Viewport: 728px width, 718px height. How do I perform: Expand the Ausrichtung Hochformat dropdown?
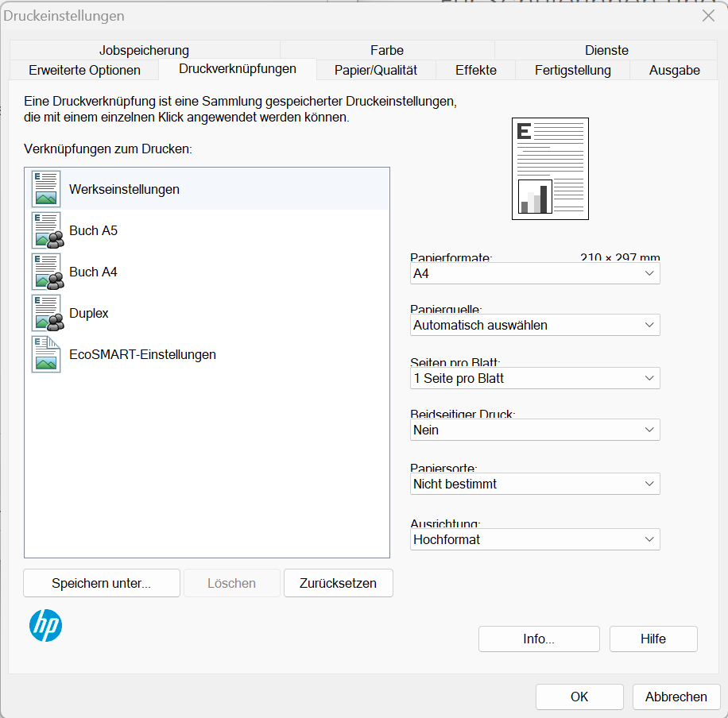pos(535,539)
